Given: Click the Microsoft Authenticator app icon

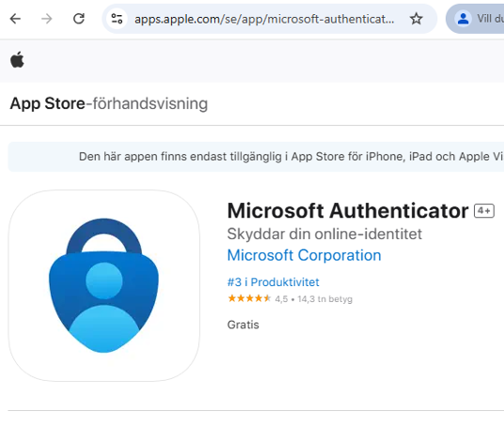Looking at the screenshot, I should [103, 286].
